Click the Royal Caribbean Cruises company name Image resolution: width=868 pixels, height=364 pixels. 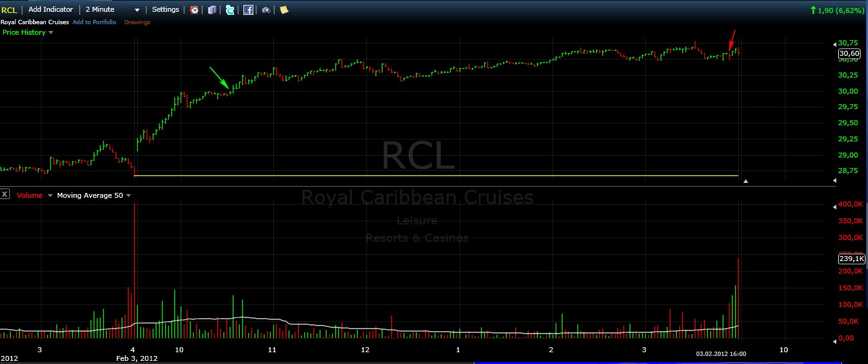[35, 22]
